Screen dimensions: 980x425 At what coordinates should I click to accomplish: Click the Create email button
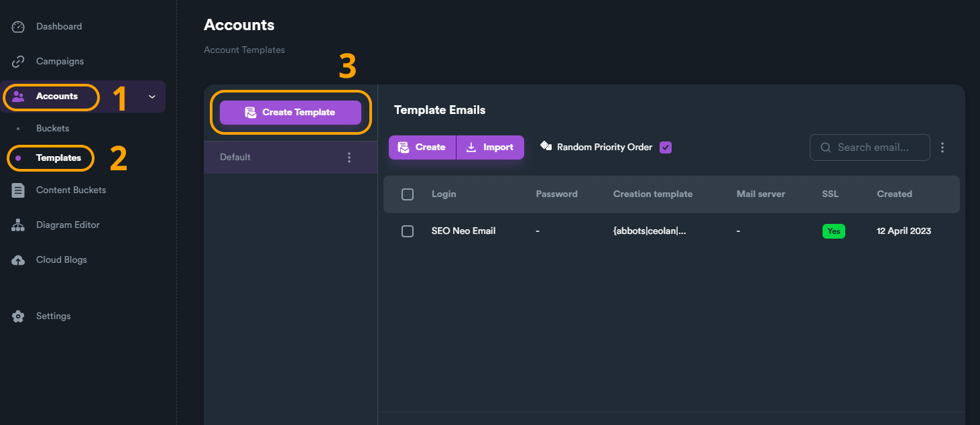point(422,147)
